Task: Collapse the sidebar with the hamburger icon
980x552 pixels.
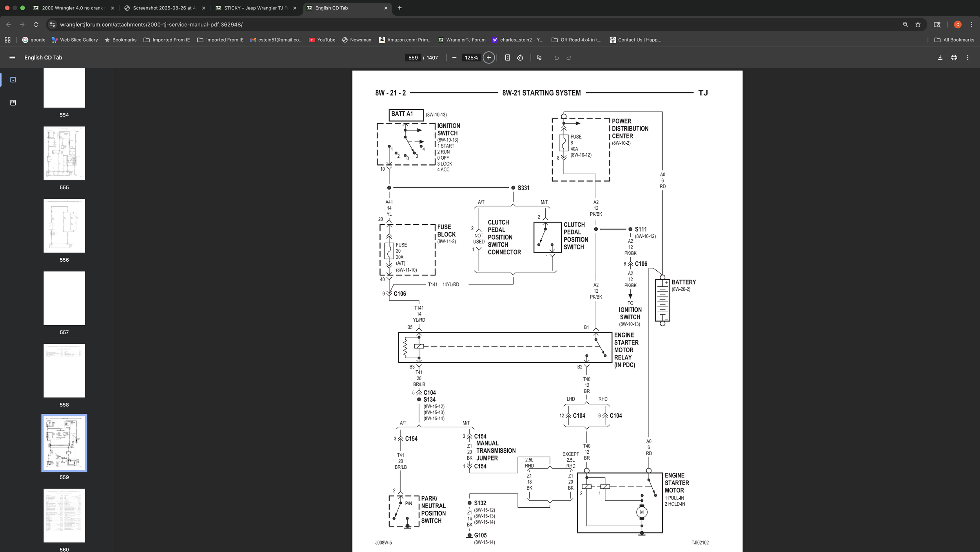Action: (12, 57)
